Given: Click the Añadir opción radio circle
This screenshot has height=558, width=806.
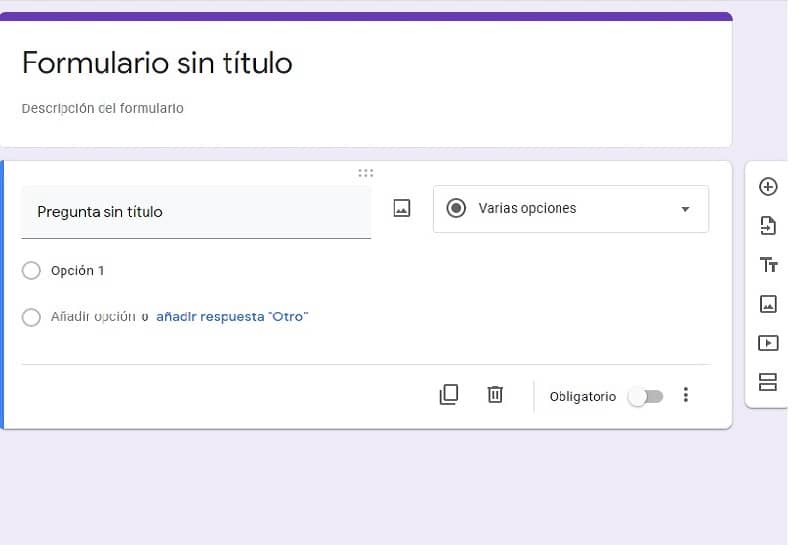Looking at the screenshot, I should coord(31,318).
